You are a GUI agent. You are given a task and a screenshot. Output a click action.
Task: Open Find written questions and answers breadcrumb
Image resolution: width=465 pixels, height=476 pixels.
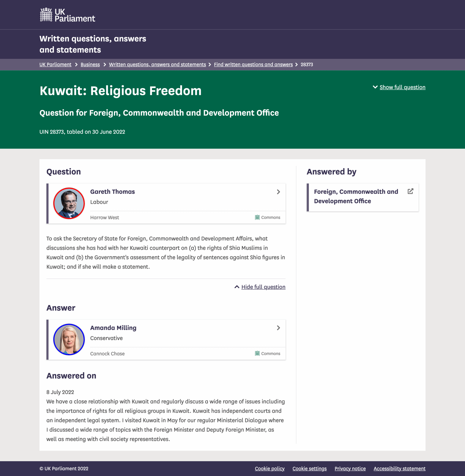click(x=253, y=65)
